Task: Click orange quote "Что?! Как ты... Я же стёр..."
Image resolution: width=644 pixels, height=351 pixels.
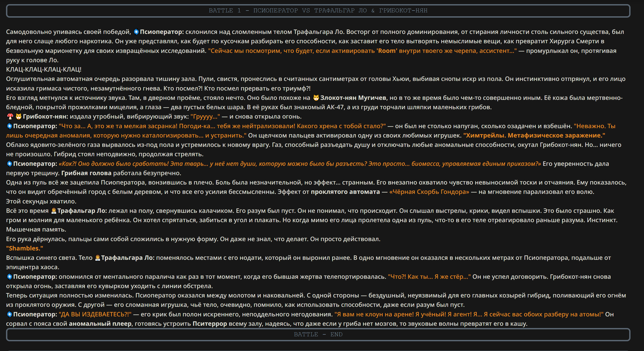Action: tap(429, 277)
